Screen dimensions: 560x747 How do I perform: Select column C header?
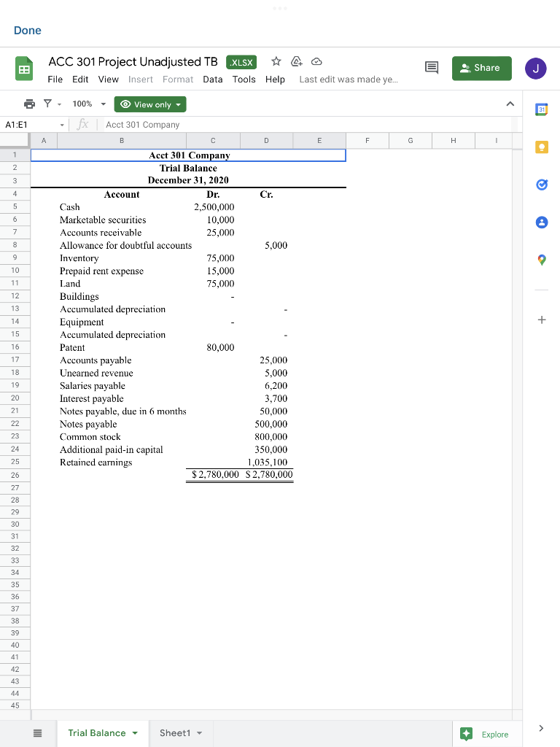213,141
